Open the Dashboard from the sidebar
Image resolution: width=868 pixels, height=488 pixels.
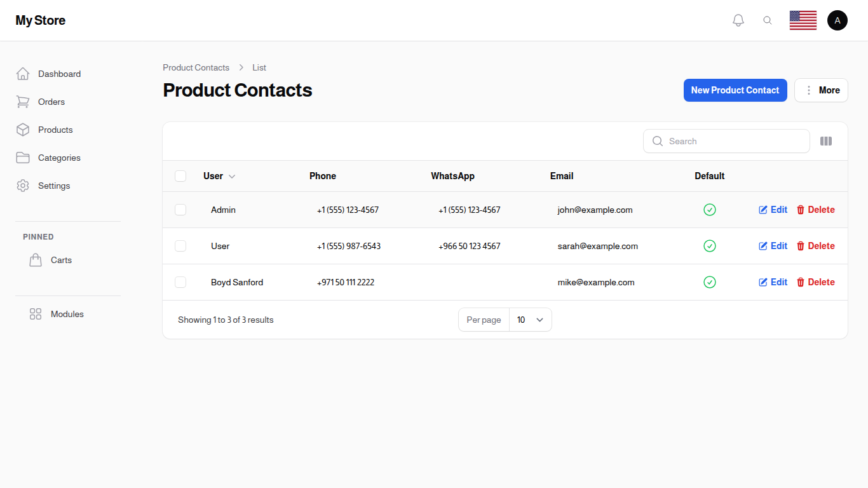click(59, 74)
